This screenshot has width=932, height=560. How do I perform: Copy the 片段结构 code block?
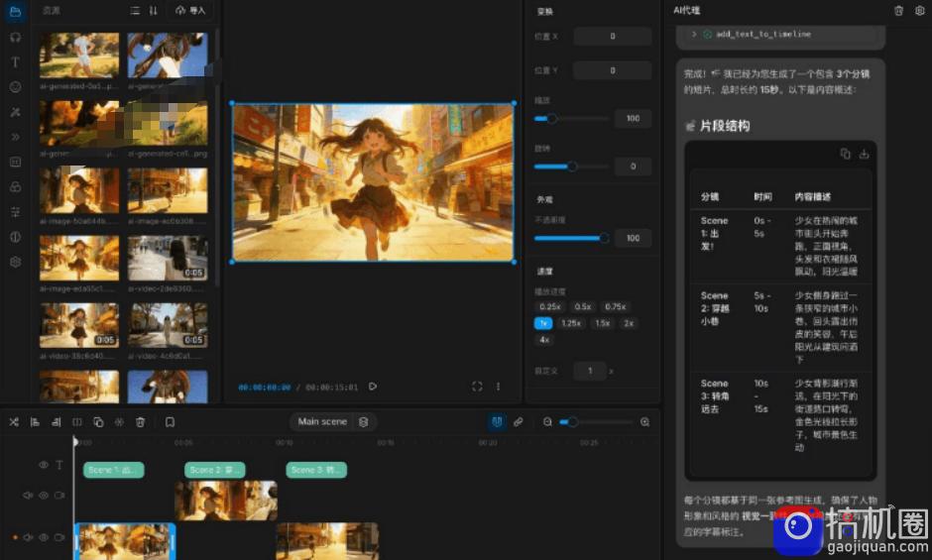[x=845, y=154]
